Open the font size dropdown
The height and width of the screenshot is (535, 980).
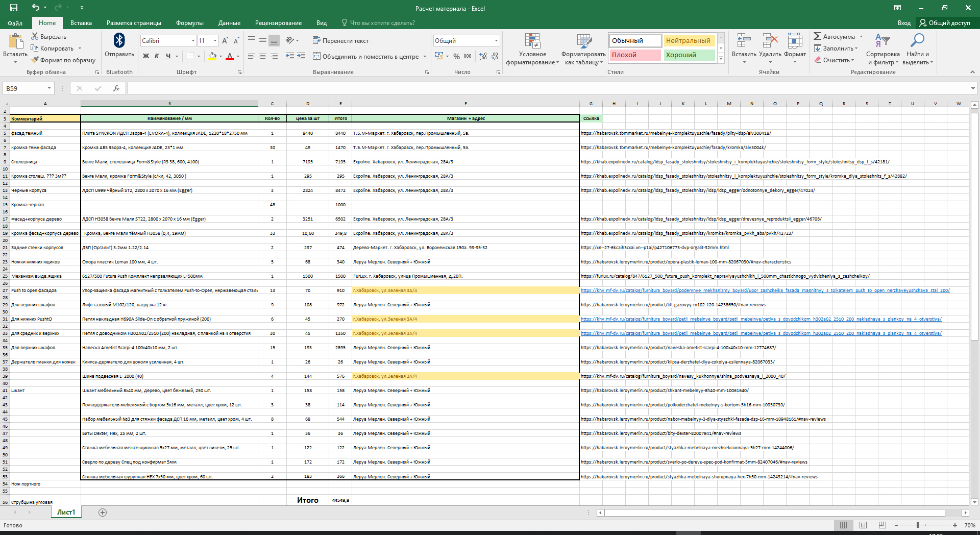click(215, 40)
